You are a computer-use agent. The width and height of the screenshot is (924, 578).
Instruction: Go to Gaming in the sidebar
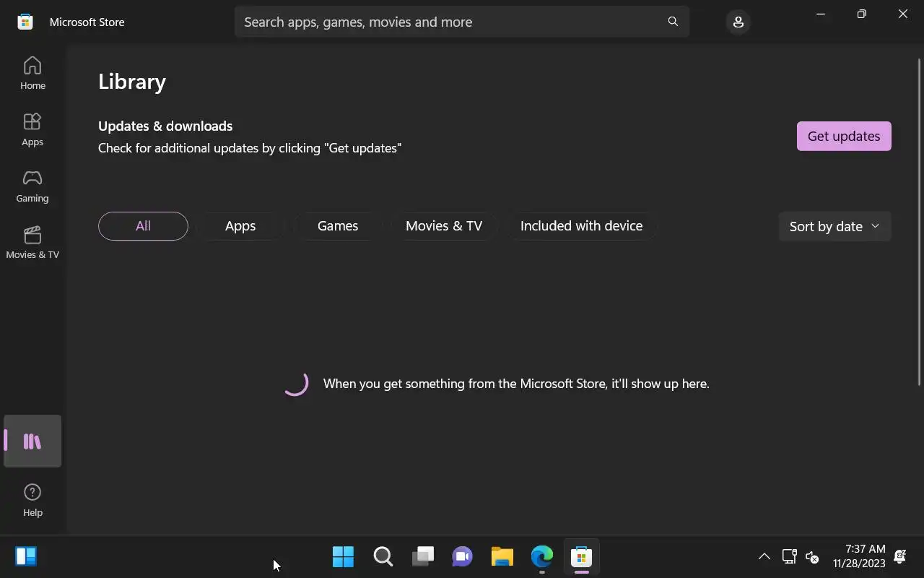click(x=32, y=186)
